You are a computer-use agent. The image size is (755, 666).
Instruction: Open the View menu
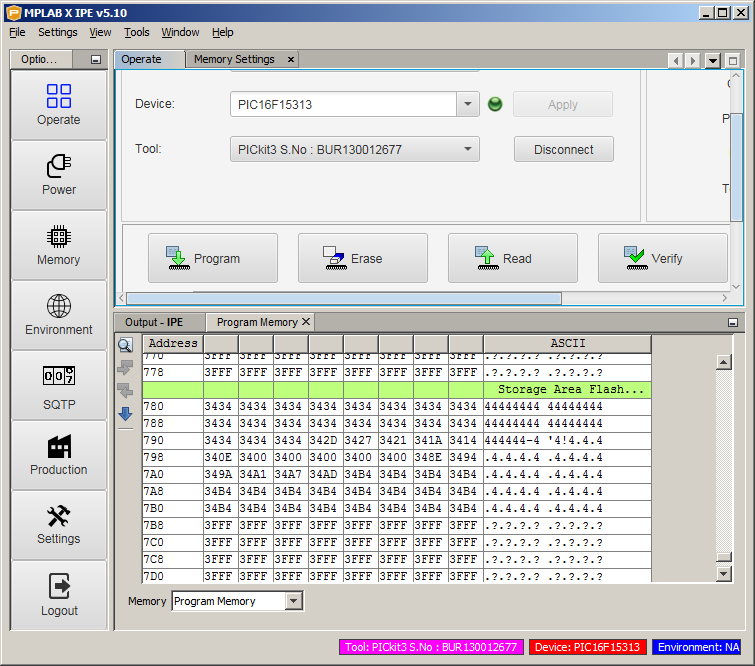coord(100,32)
